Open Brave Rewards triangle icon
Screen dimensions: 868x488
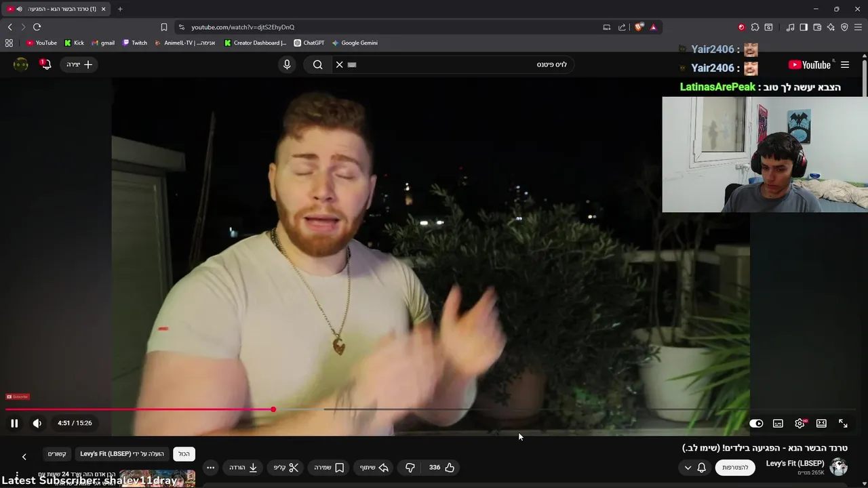point(654,27)
